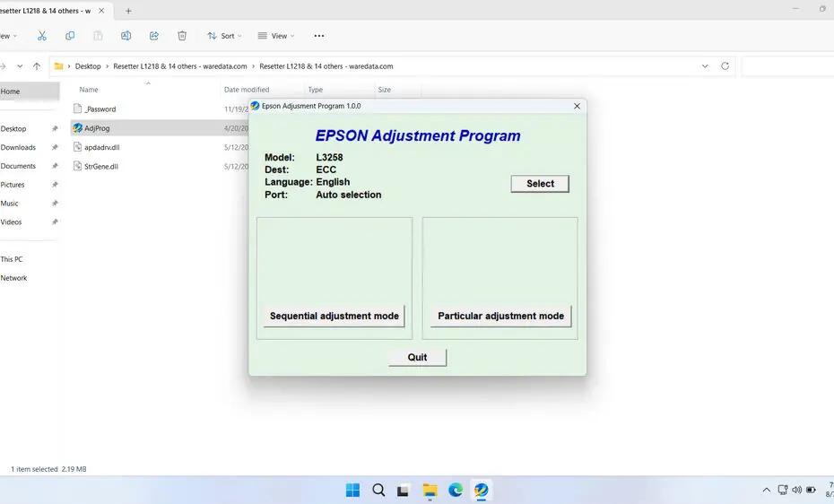Click the Select button in Epson dialog

(x=540, y=184)
